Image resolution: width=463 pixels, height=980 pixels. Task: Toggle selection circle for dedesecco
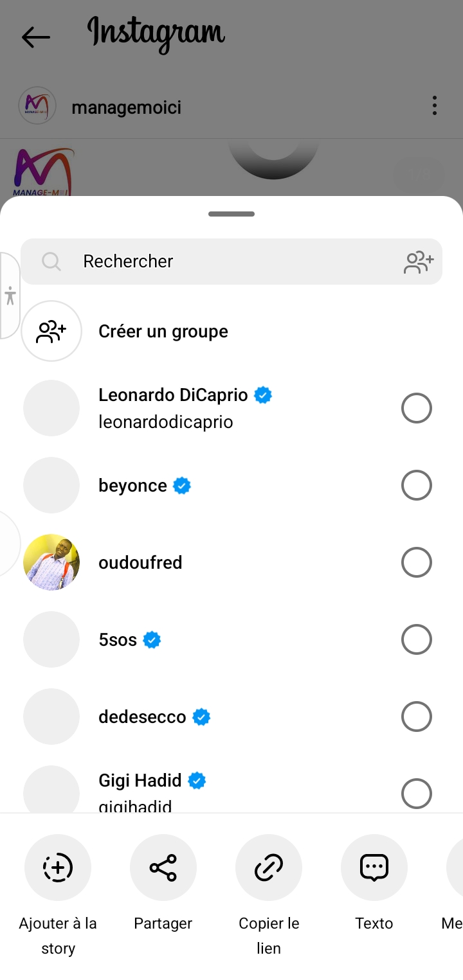[x=416, y=717]
